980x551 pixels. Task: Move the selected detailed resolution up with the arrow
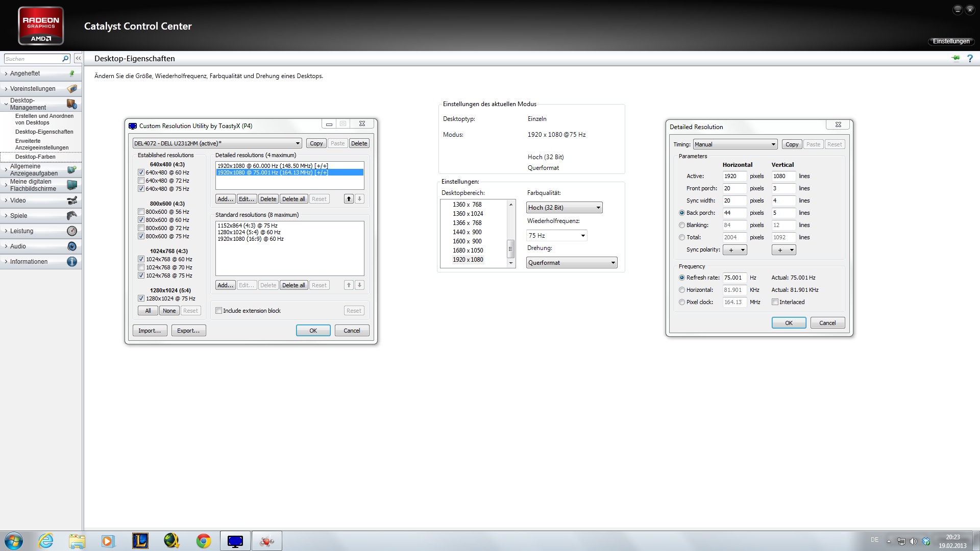pos(349,199)
